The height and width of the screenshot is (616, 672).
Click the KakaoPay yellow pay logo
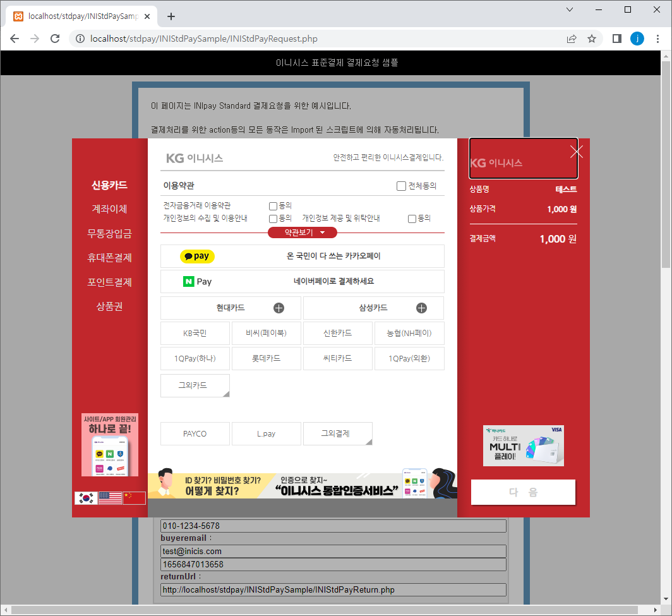(x=197, y=257)
